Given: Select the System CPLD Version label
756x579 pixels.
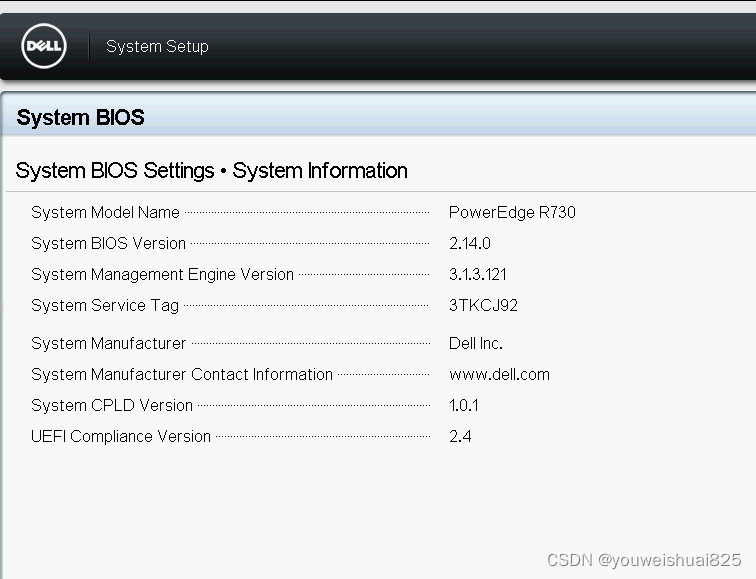Looking at the screenshot, I should point(112,405).
